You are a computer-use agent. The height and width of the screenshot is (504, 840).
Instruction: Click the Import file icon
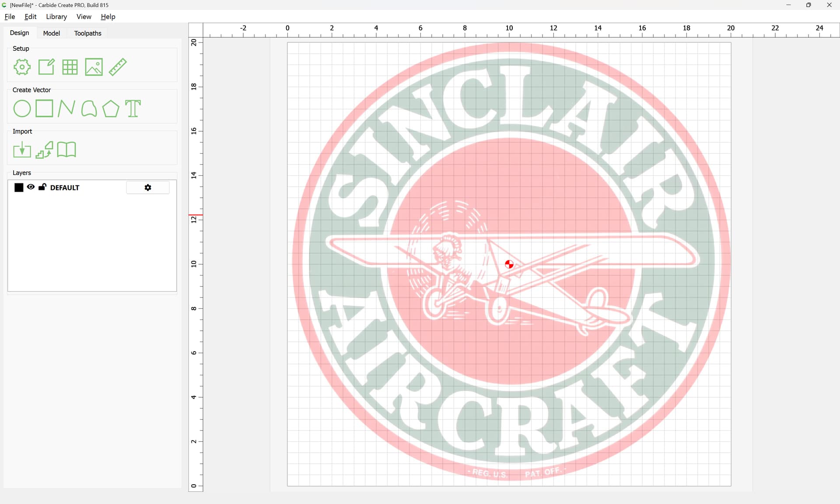pos(22,150)
